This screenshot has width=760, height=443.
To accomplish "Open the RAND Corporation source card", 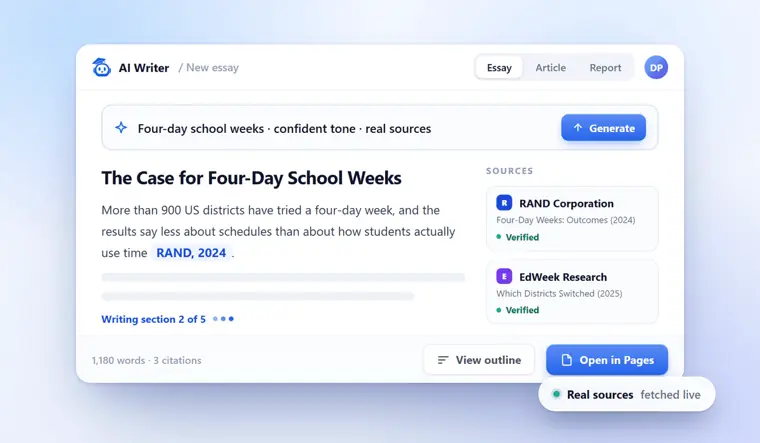I will click(x=572, y=219).
